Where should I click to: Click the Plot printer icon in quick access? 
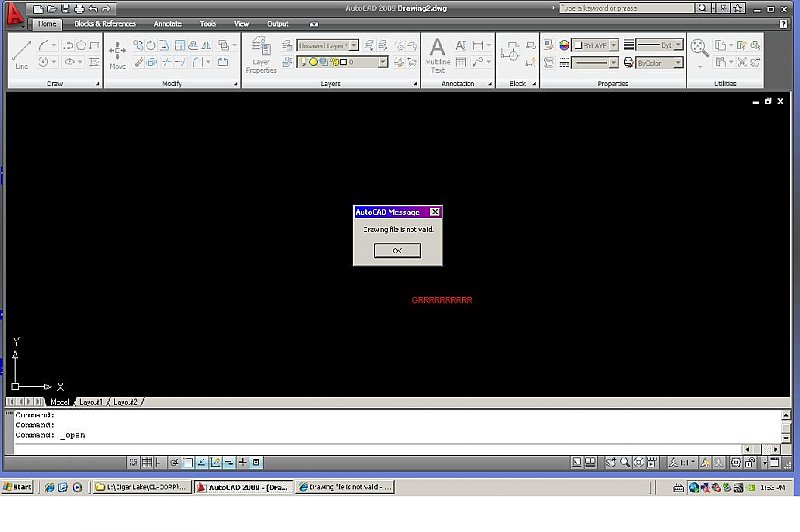[x=79, y=9]
